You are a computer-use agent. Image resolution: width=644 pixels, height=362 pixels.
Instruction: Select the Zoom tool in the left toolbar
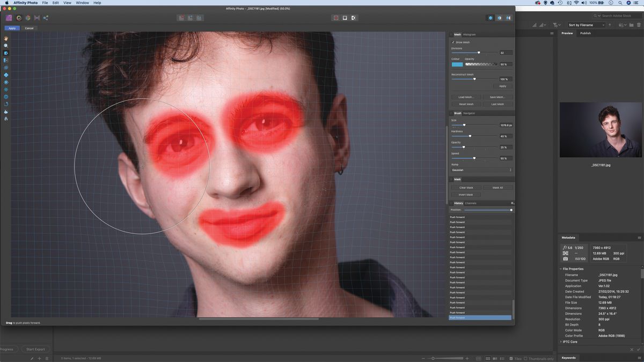point(6,46)
